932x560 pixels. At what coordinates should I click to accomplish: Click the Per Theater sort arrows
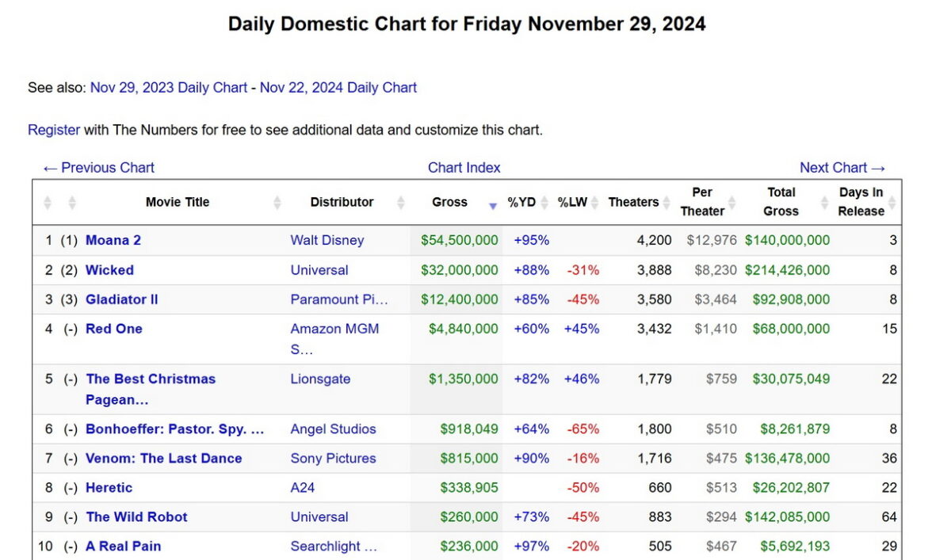click(731, 203)
